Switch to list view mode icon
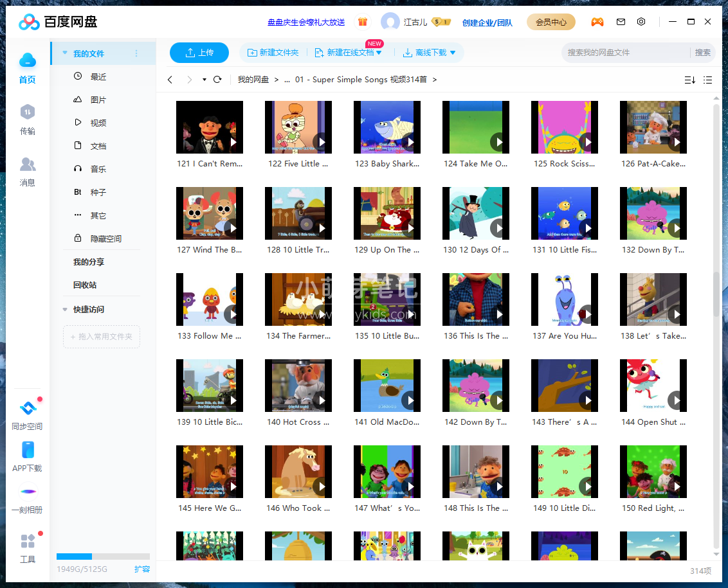Screen dimensions: 728x588 coord(707,80)
